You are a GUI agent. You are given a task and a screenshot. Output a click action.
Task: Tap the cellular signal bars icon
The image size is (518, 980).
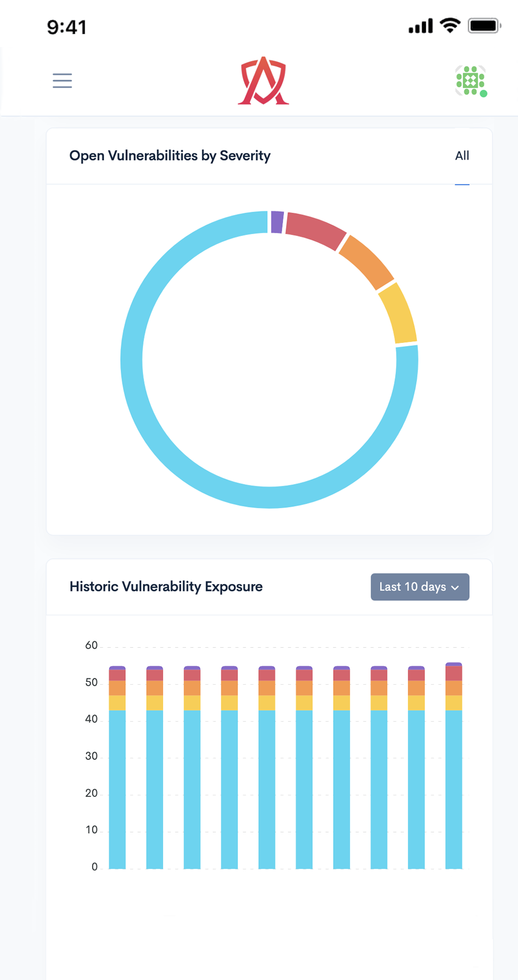421,26
